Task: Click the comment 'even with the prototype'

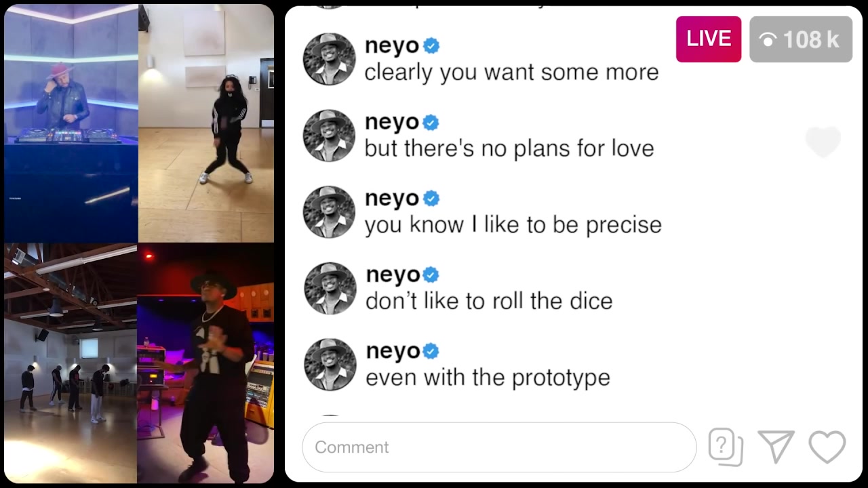Action: click(488, 378)
